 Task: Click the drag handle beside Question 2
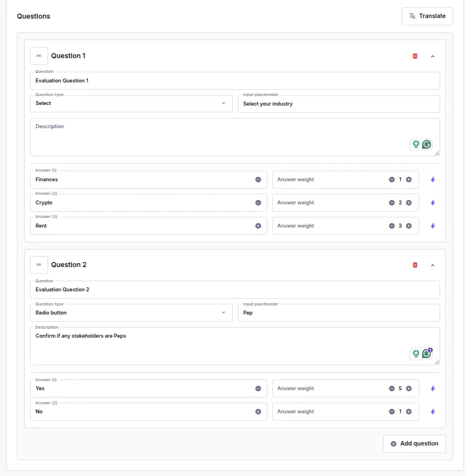point(38,265)
